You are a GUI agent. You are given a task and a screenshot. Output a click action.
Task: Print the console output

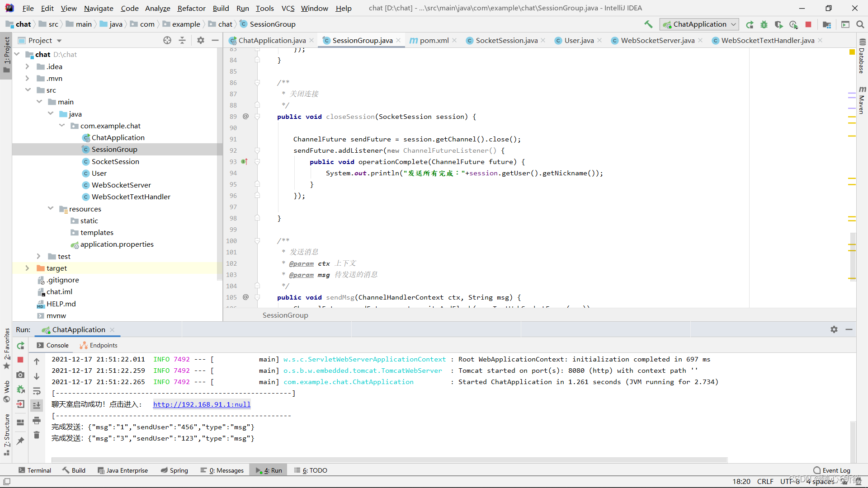(x=37, y=420)
